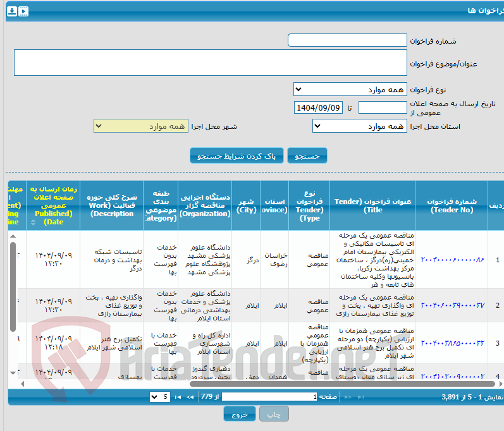This screenshot has width=504, height=431.
Task: Sort by Published Date column arrows
Action: pyautogui.click(x=33, y=222)
